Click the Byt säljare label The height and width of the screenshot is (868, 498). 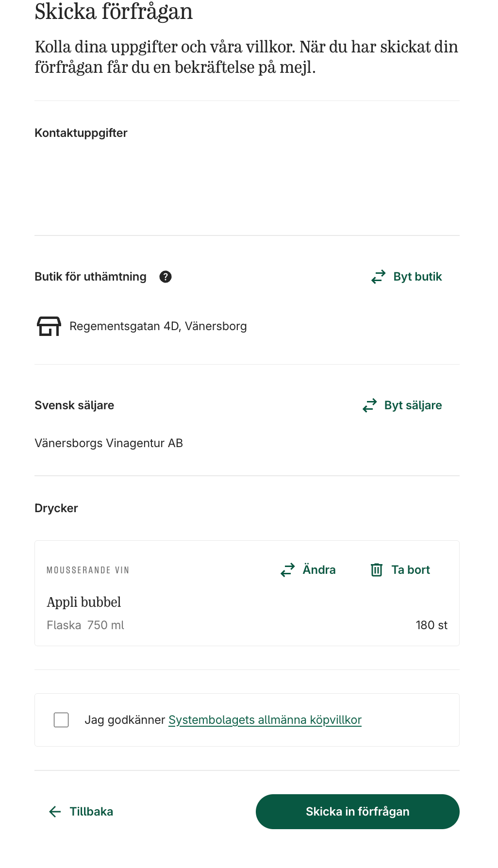(413, 405)
